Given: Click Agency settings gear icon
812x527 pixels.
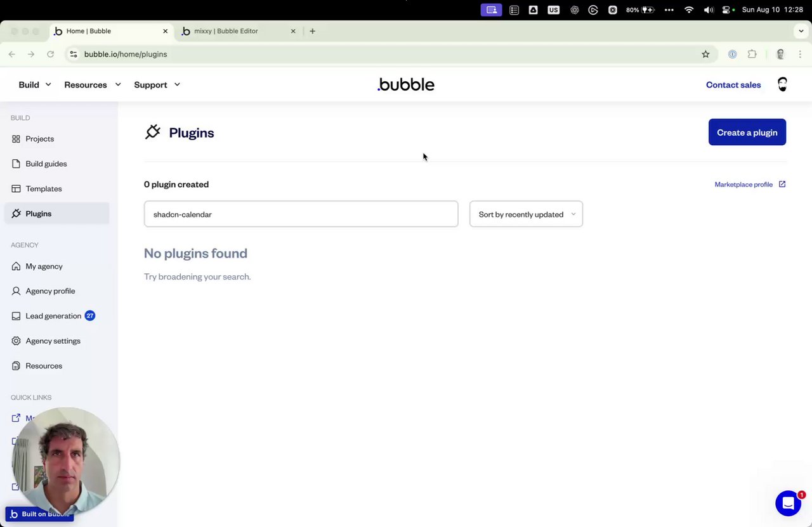Looking at the screenshot, I should 16,341.
